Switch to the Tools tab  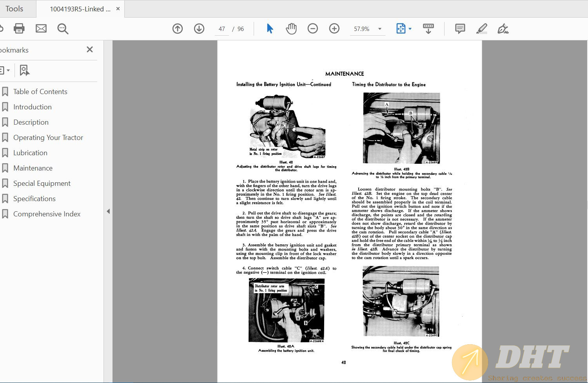(15, 9)
